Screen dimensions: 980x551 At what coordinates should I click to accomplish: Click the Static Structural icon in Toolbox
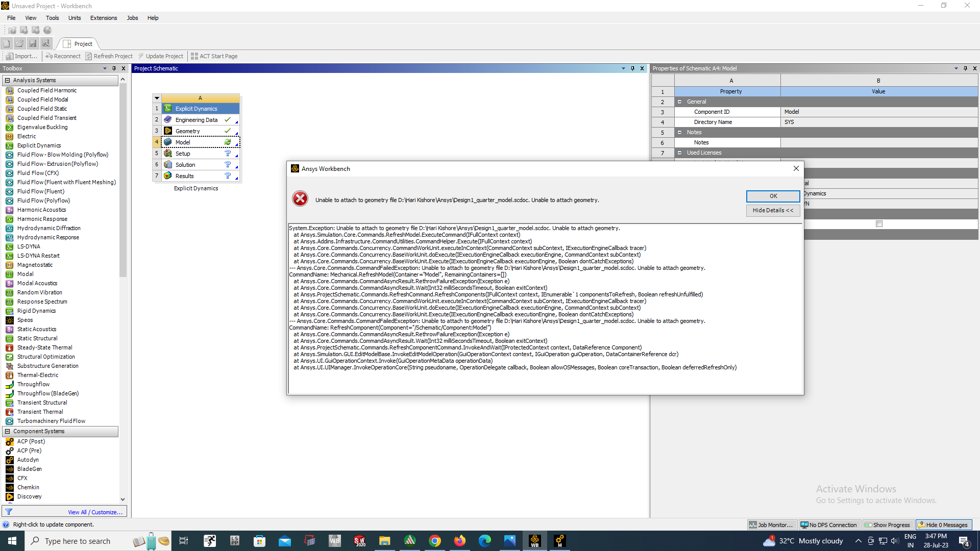point(9,338)
